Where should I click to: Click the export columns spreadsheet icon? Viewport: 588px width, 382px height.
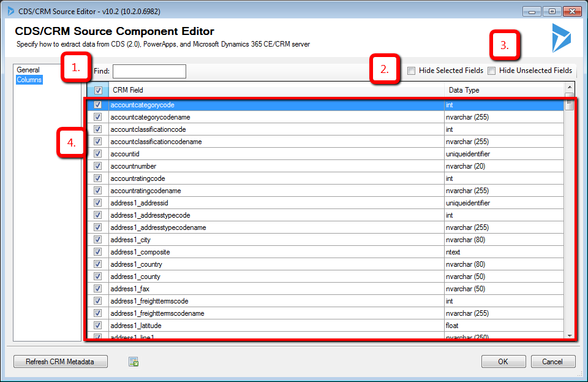(x=134, y=362)
